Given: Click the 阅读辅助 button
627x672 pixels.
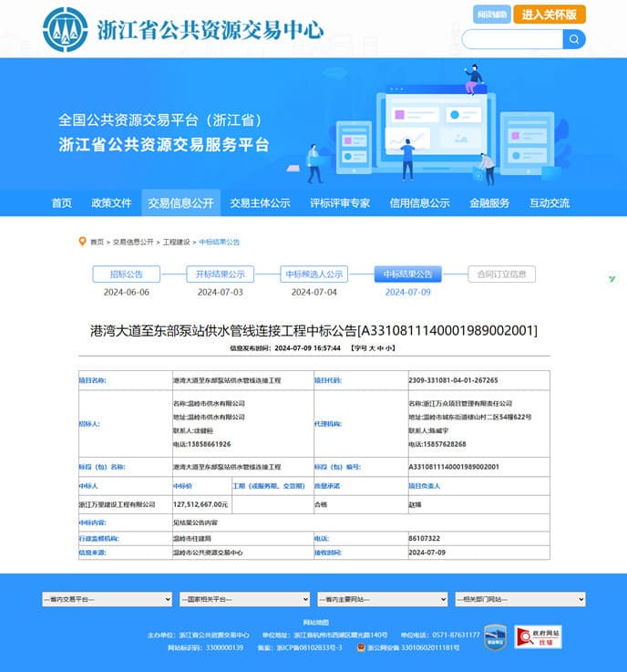Looking at the screenshot, I should tap(492, 15).
